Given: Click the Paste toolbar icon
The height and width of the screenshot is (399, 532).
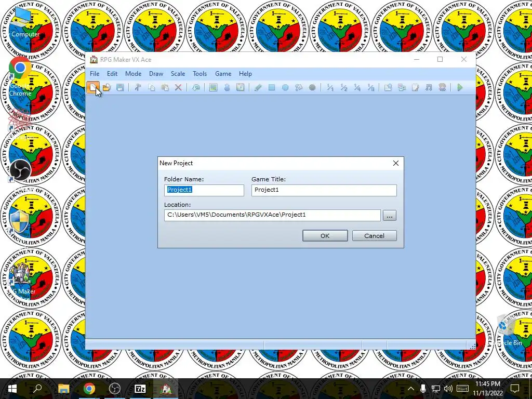Looking at the screenshot, I should pyautogui.click(x=165, y=87).
